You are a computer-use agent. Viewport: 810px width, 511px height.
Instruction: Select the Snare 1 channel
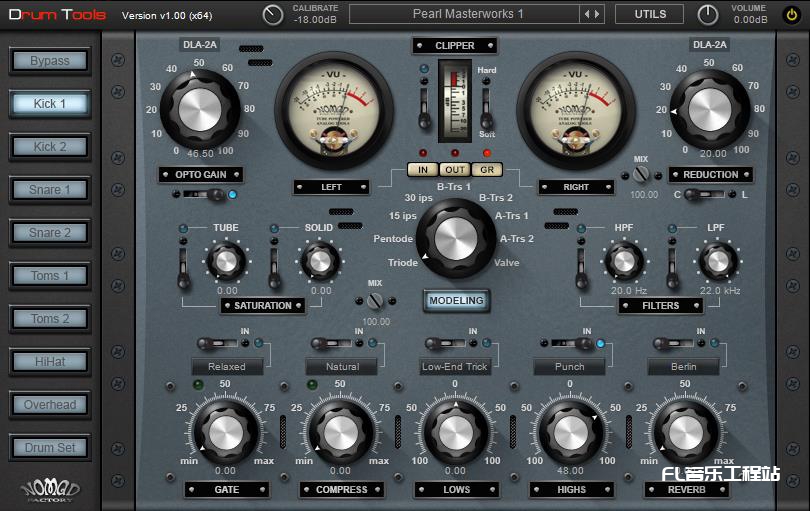[x=50, y=190]
